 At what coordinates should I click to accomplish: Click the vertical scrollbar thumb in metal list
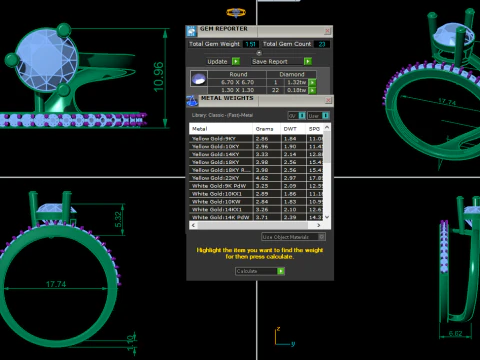pyautogui.click(x=327, y=147)
